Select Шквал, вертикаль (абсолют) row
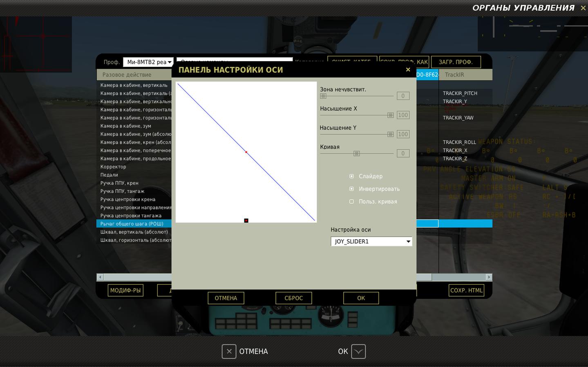This screenshot has height=367, width=588. point(134,232)
